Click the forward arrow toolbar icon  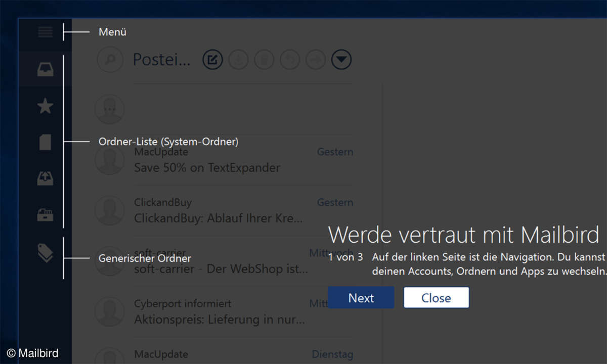tap(316, 60)
